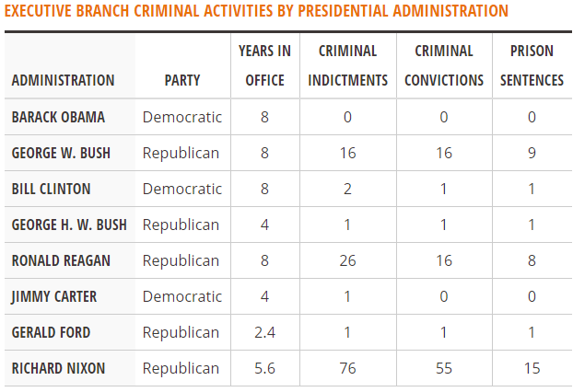
Task: Select the George W. Bush row label
Action: point(61,153)
